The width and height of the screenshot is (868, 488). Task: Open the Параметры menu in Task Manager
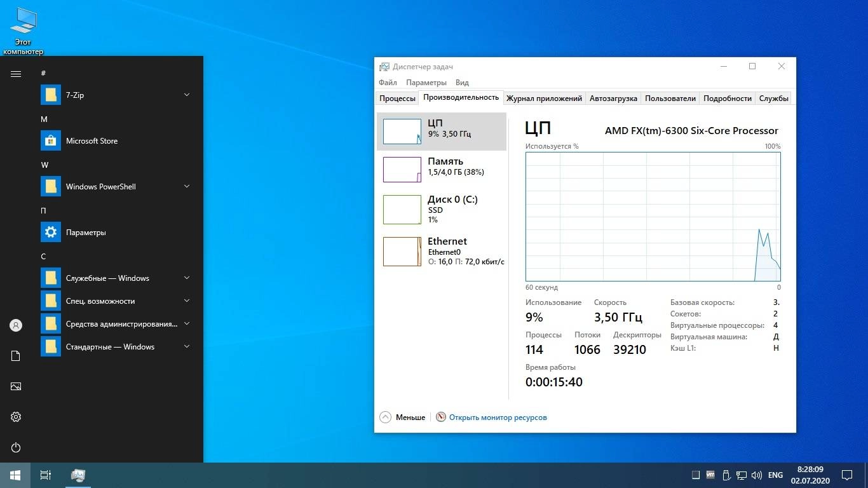pyautogui.click(x=426, y=83)
